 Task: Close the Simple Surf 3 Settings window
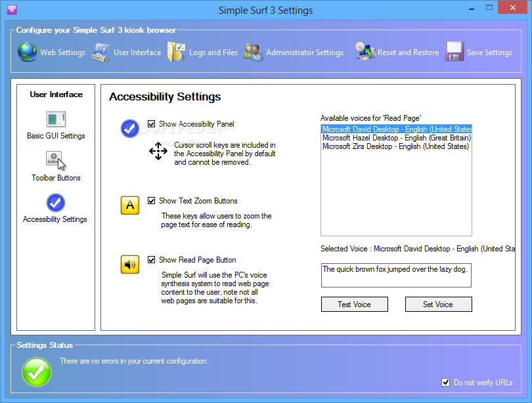click(x=513, y=7)
